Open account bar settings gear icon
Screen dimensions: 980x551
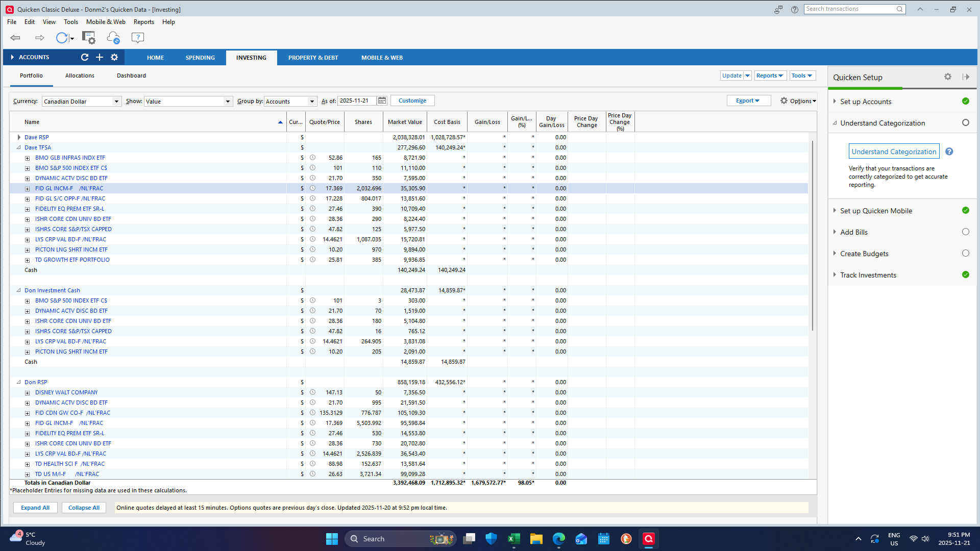pos(114,57)
